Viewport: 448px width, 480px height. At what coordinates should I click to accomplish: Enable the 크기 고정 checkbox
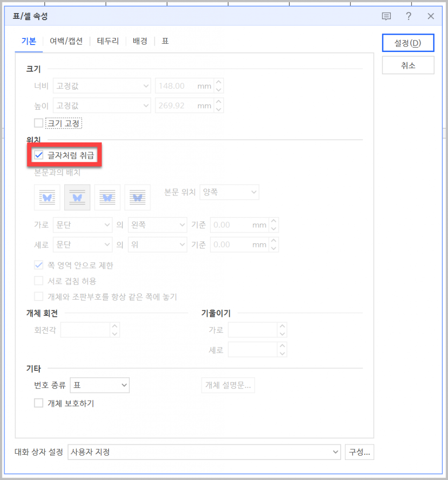pyautogui.click(x=39, y=123)
